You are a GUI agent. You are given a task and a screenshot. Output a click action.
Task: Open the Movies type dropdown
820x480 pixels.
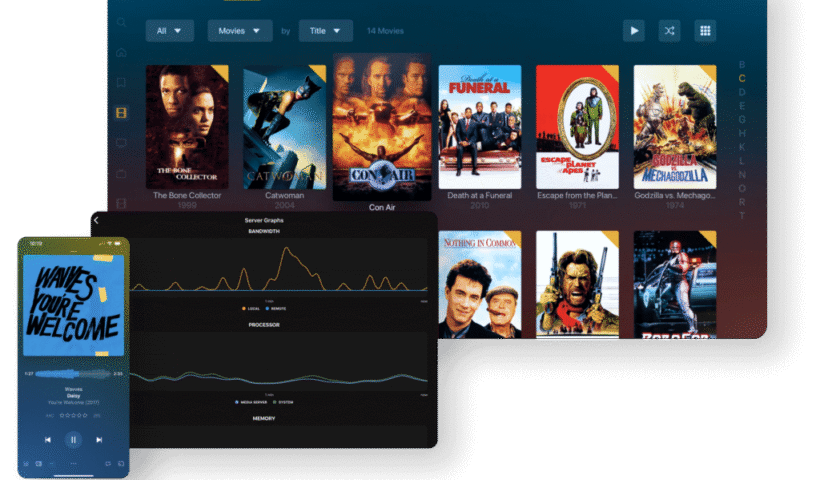240,31
